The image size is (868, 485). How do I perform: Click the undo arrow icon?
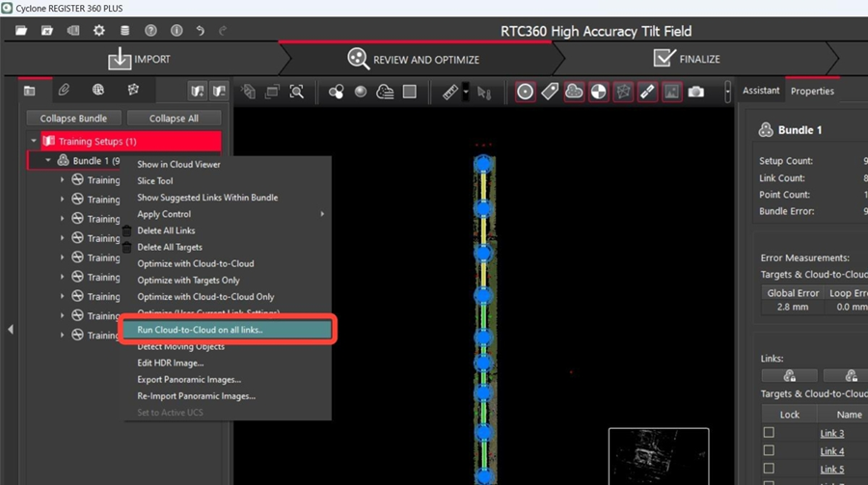[200, 31]
